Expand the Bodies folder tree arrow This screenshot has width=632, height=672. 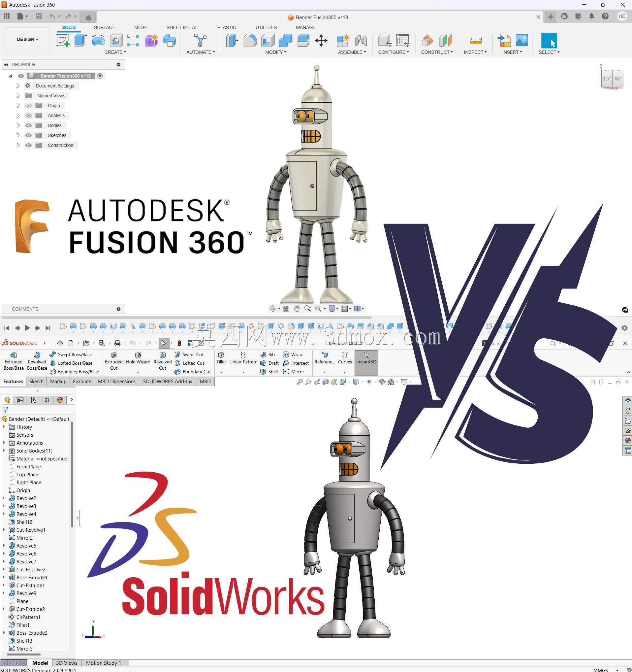(18, 125)
